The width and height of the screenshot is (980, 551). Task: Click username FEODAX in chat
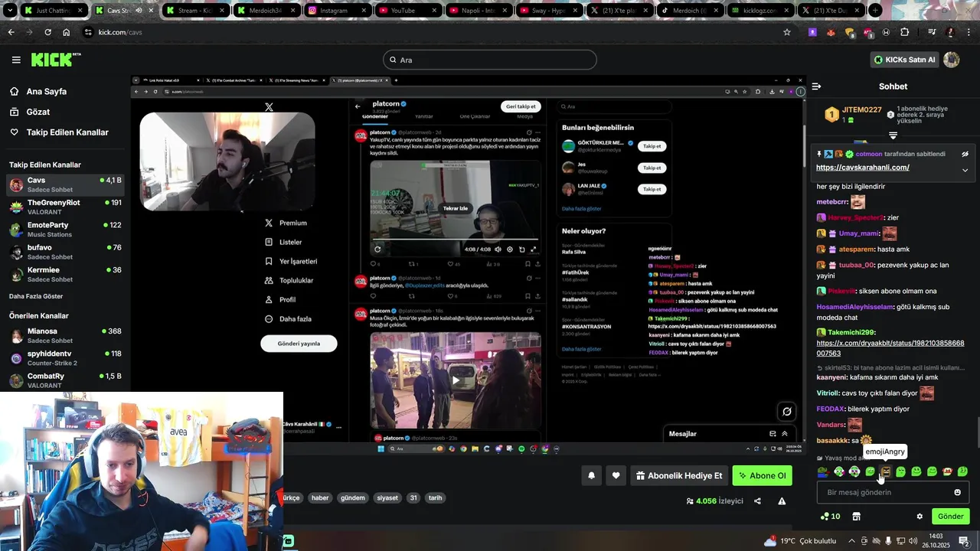(x=831, y=409)
